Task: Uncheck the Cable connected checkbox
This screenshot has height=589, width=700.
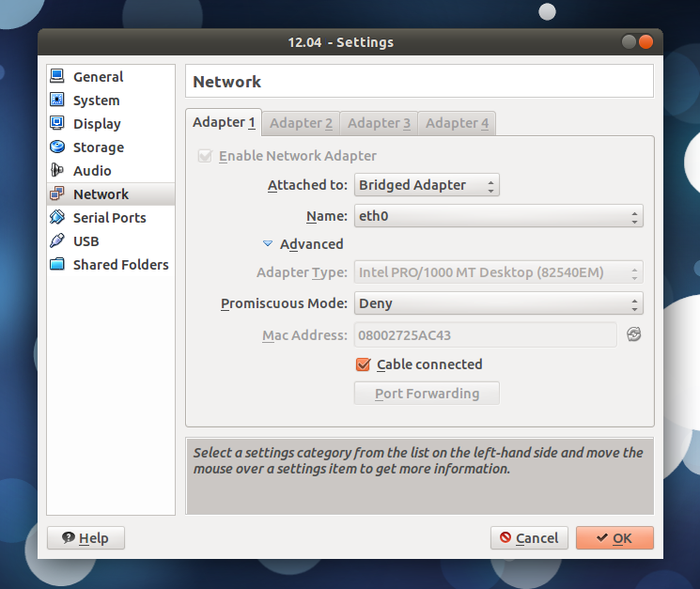Action: click(363, 364)
